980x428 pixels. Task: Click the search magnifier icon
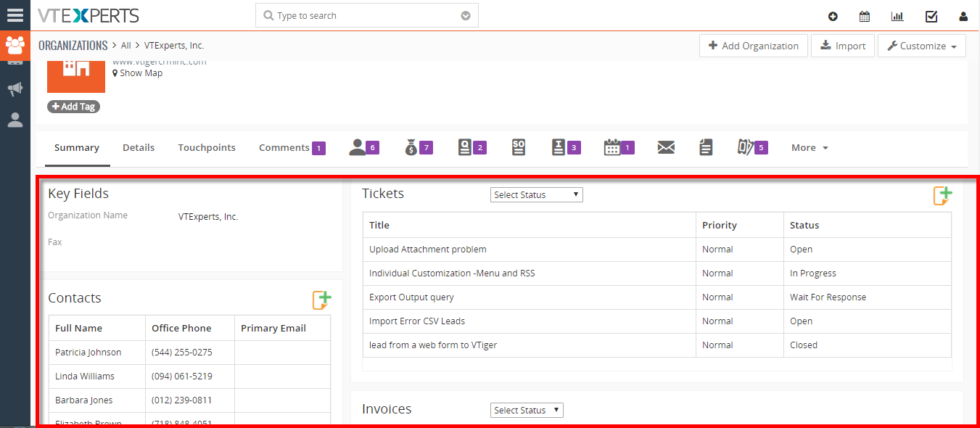point(268,16)
